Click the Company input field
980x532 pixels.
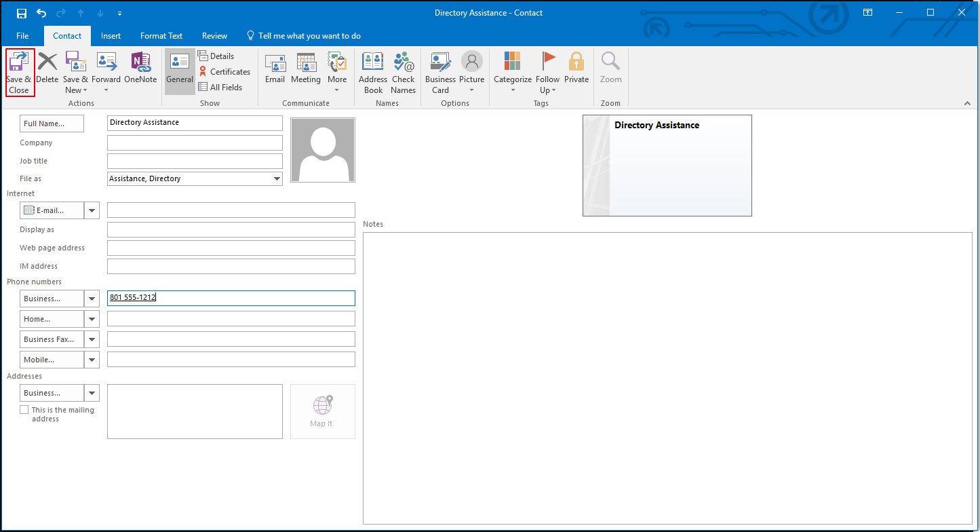click(195, 142)
